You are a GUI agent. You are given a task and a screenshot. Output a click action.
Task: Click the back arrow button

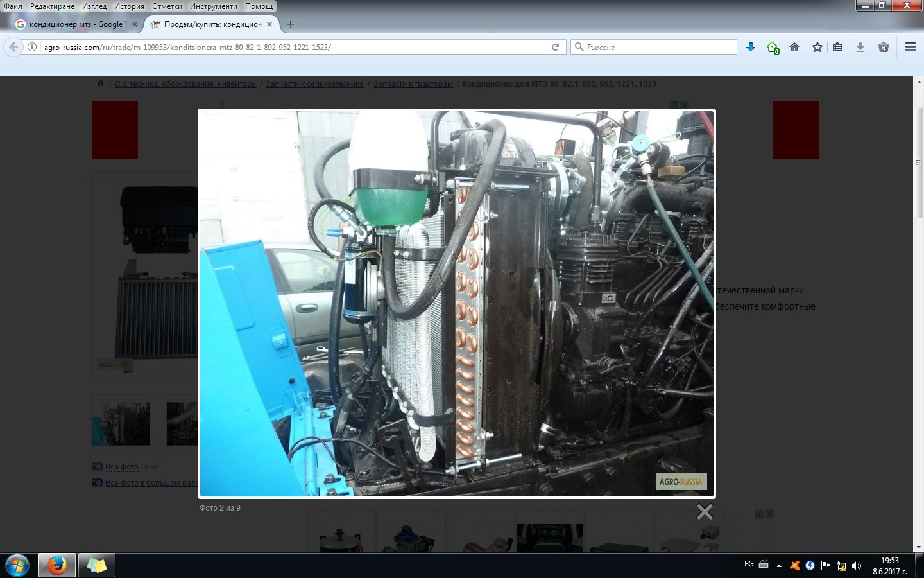coord(13,47)
